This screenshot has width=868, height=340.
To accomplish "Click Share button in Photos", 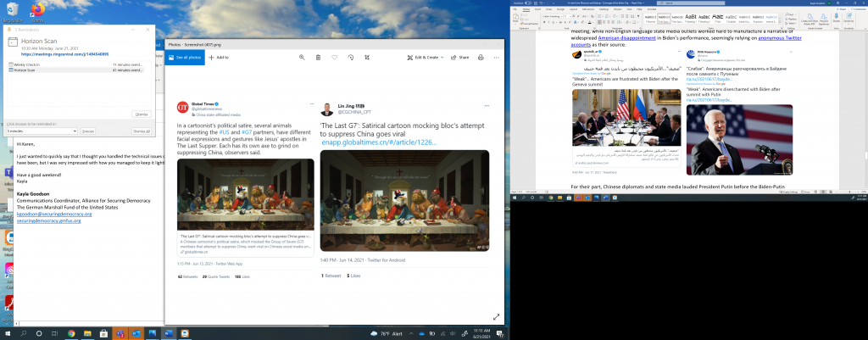I will (460, 57).
